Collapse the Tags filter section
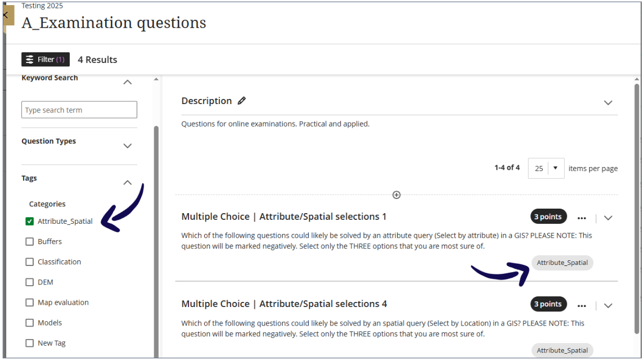This screenshot has height=361, width=644. [128, 182]
